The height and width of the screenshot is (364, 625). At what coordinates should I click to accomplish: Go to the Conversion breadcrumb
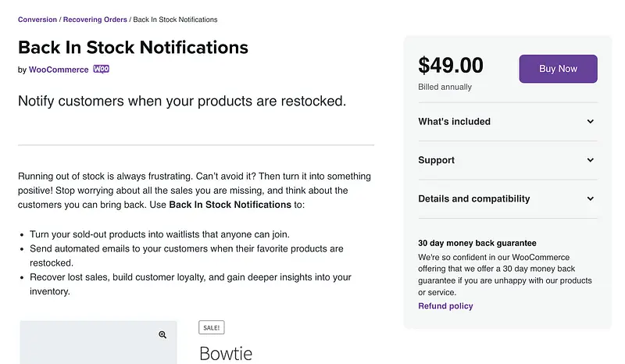(37, 20)
